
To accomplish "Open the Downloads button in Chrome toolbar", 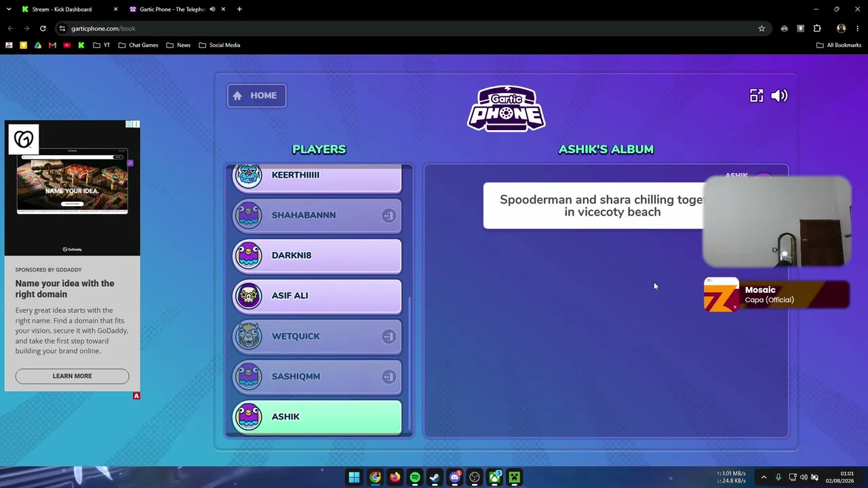I will tap(800, 28).
